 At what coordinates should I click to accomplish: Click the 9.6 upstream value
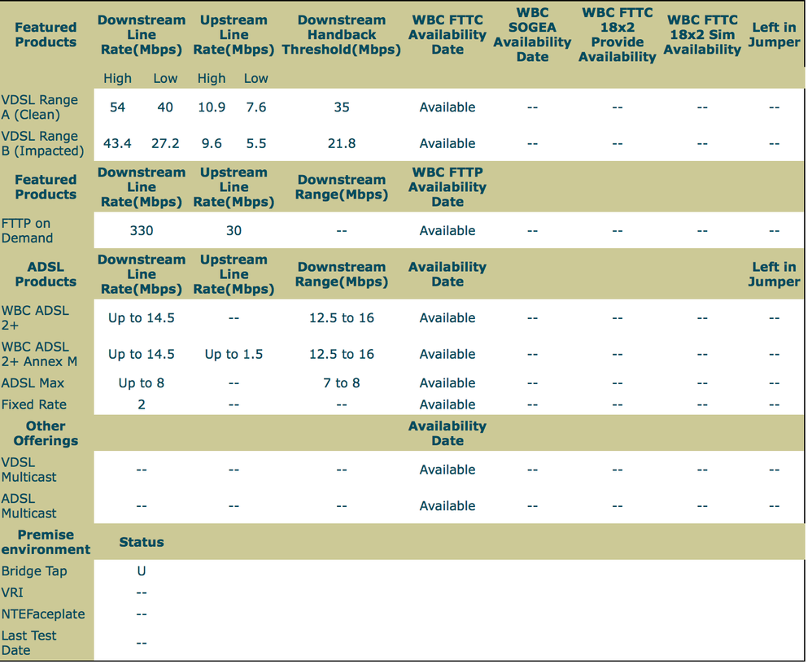212,143
